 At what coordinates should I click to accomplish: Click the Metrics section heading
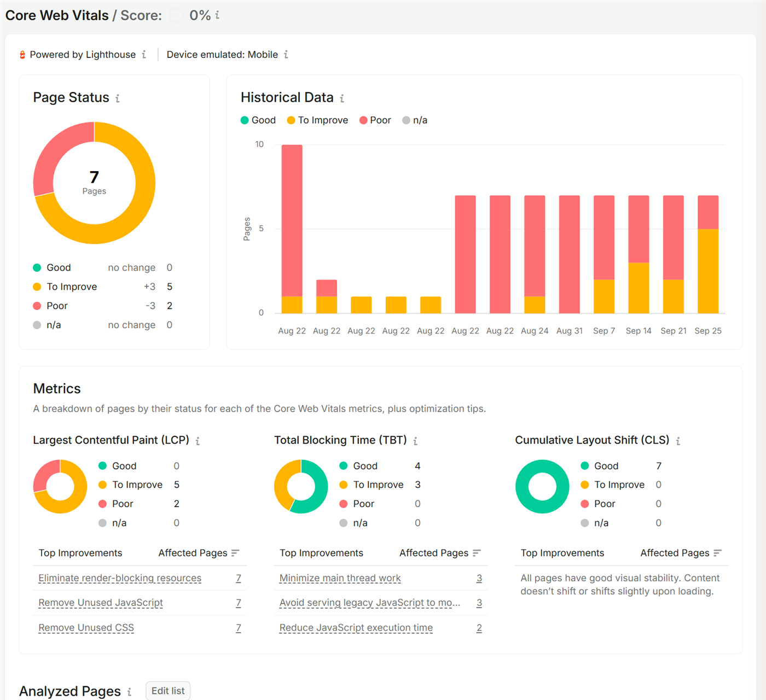pos(57,389)
